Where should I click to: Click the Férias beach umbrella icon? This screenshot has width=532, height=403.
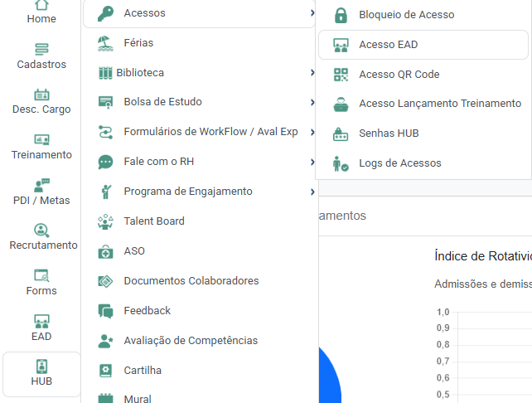[105, 42]
